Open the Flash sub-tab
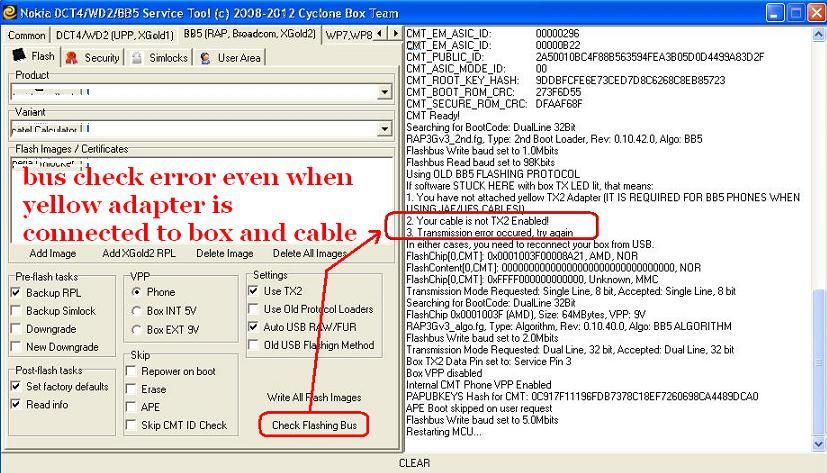827x473 pixels. [x=34, y=56]
